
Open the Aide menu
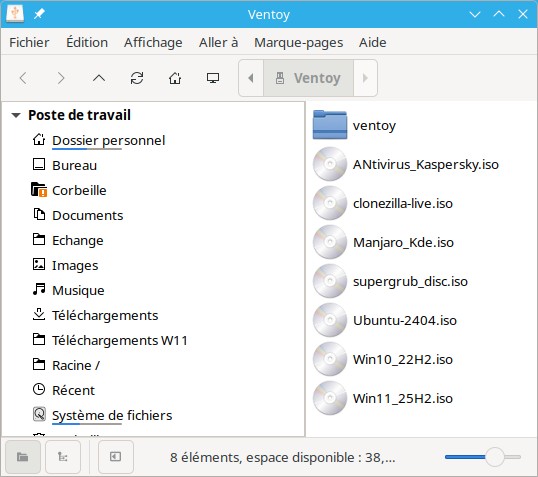pyautogui.click(x=373, y=43)
